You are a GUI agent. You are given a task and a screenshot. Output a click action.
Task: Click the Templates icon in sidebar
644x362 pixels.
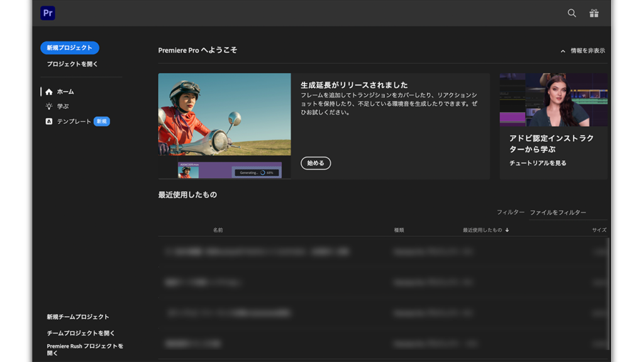[49, 121]
